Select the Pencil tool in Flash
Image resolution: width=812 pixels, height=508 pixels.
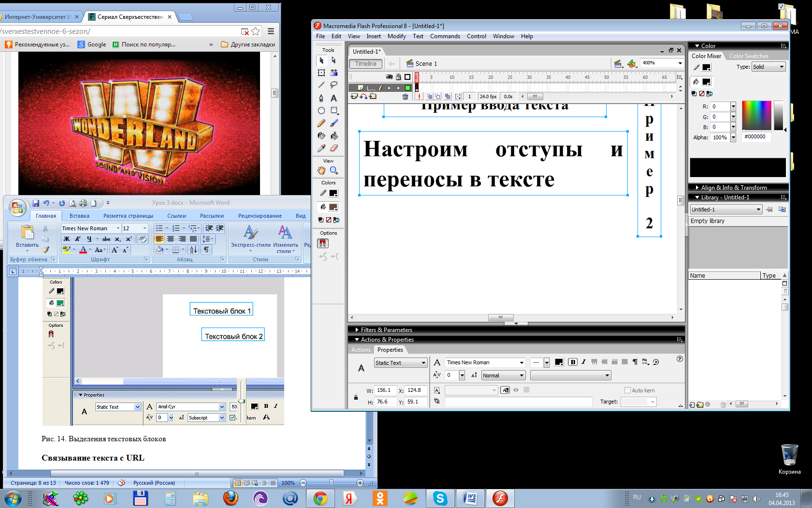coord(321,123)
